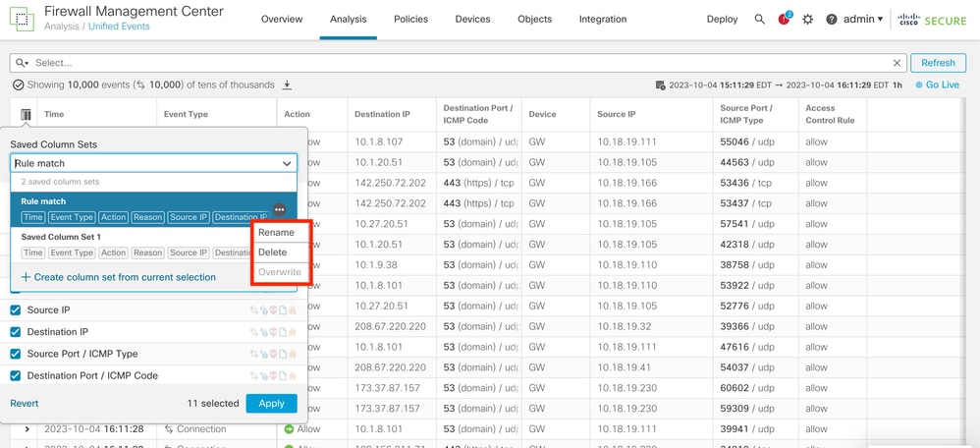Image resolution: width=980 pixels, height=448 pixels.
Task: Download events using the download icon
Action: [x=287, y=85]
